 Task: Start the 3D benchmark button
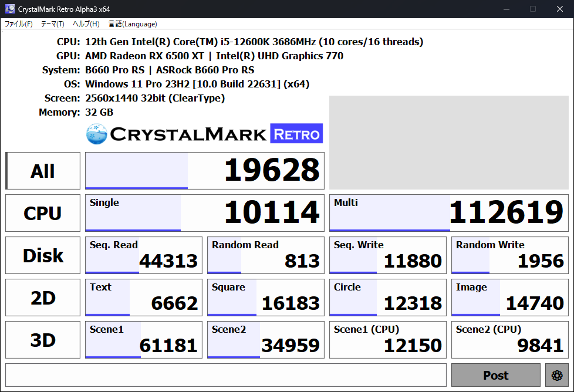coord(43,340)
